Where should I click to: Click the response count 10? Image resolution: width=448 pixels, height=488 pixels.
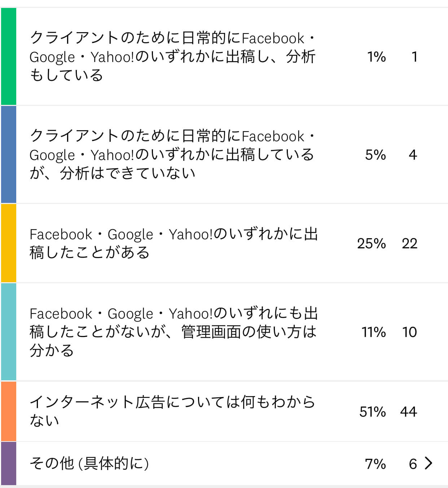pyautogui.click(x=410, y=332)
